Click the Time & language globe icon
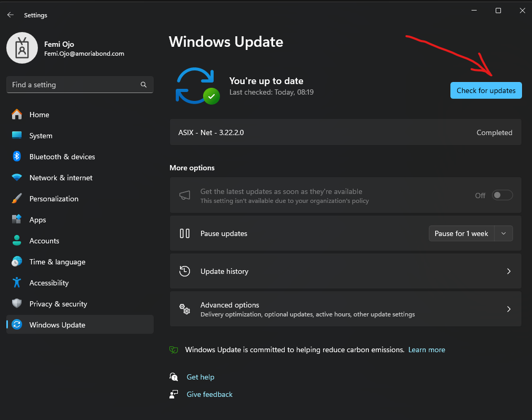The image size is (532, 420). pyautogui.click(x=17, y=261)
